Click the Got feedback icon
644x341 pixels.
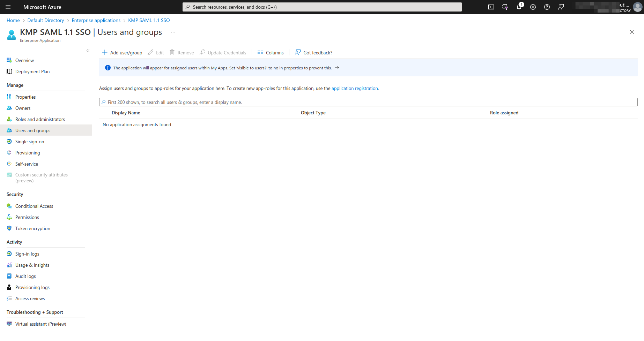(x=298, y=52)
